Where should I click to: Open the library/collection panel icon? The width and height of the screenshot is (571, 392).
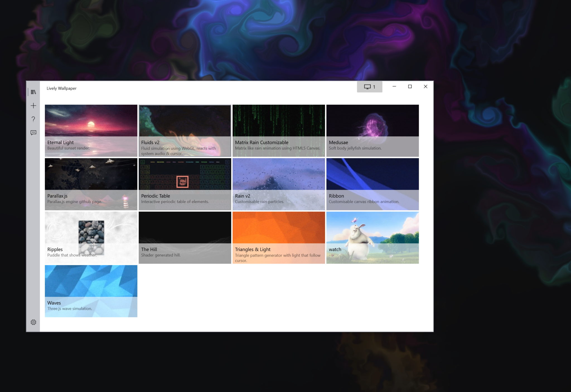33,91
